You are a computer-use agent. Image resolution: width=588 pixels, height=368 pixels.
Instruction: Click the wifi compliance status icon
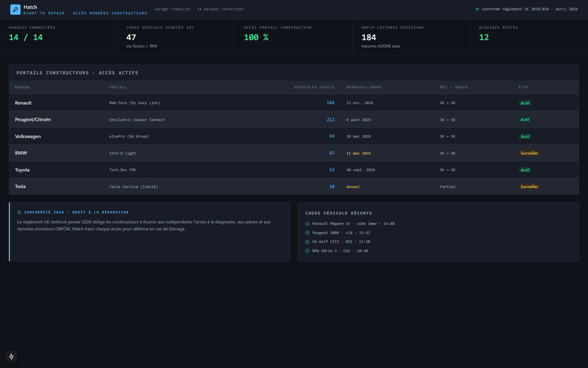click(477, 9)
